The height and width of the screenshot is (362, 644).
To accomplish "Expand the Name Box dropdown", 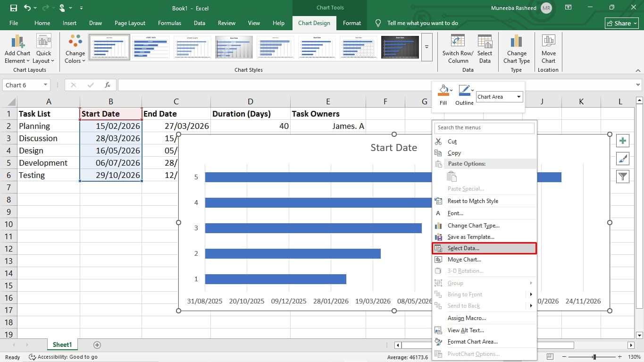I will pyautogui.click(x=46, y=85).
